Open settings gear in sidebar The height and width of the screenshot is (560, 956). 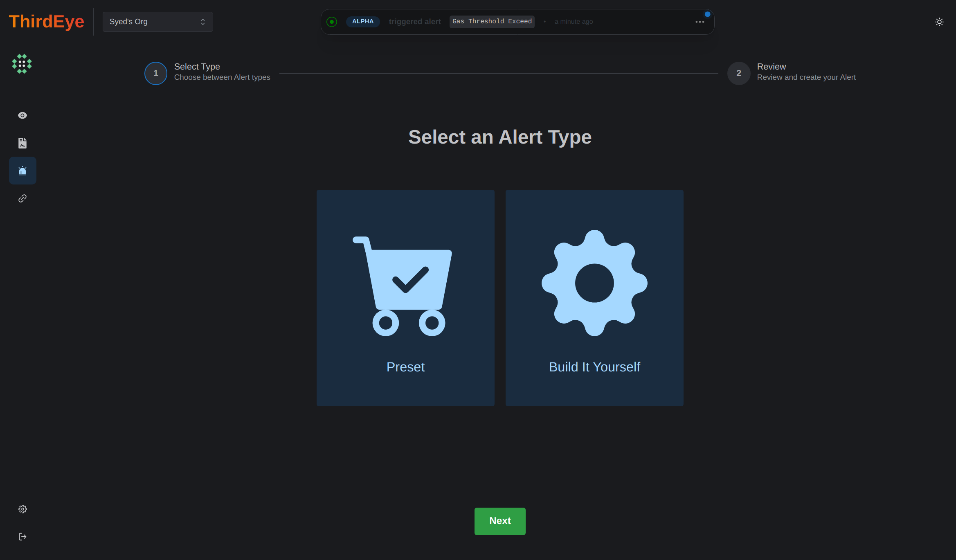[22, 509]
